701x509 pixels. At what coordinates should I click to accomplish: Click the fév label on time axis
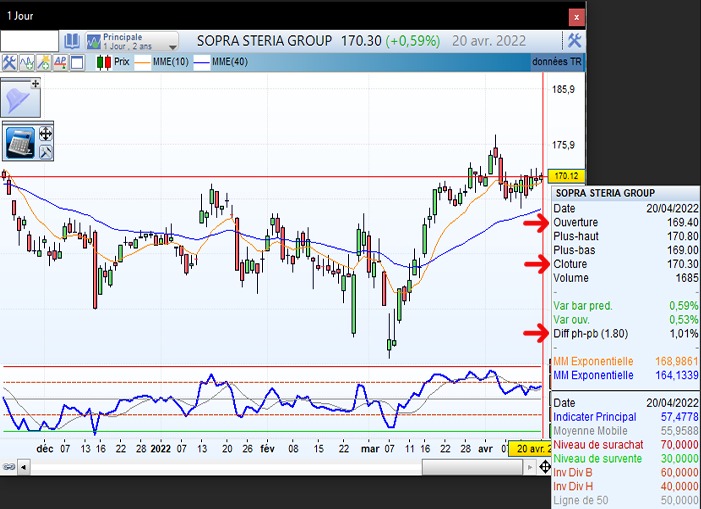pos(267,449)
